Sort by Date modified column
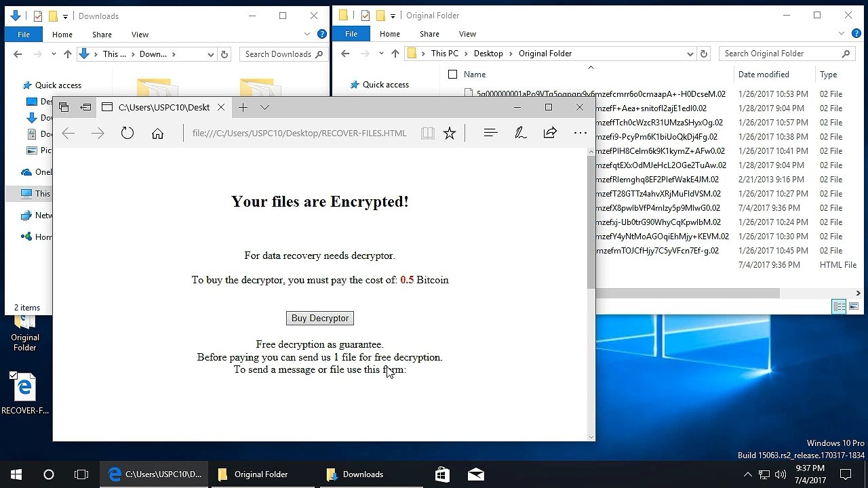 [x=764, y=75]
